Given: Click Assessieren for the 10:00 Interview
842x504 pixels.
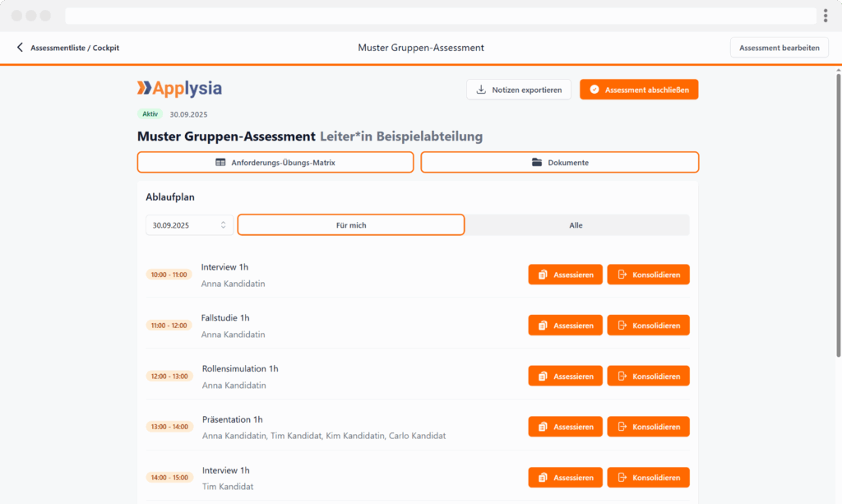Looking at the screenshot, I should point(565,275).
